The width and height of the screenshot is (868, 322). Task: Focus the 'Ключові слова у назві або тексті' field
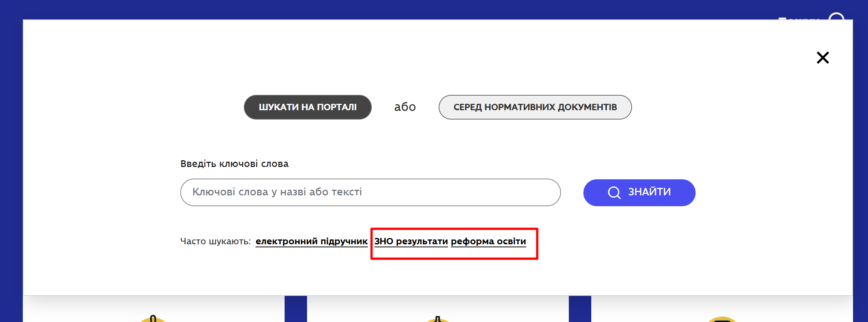(x=370, y=192)
